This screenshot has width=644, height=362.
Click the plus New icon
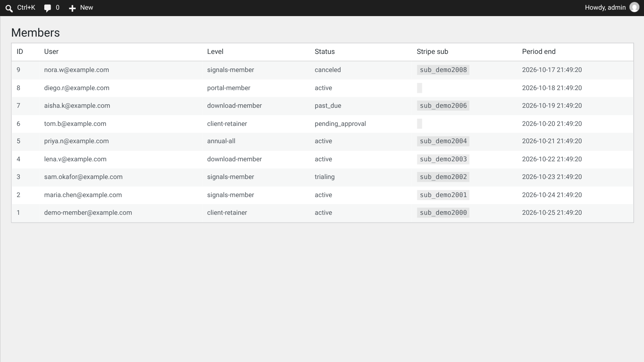[x=72, y=8]
